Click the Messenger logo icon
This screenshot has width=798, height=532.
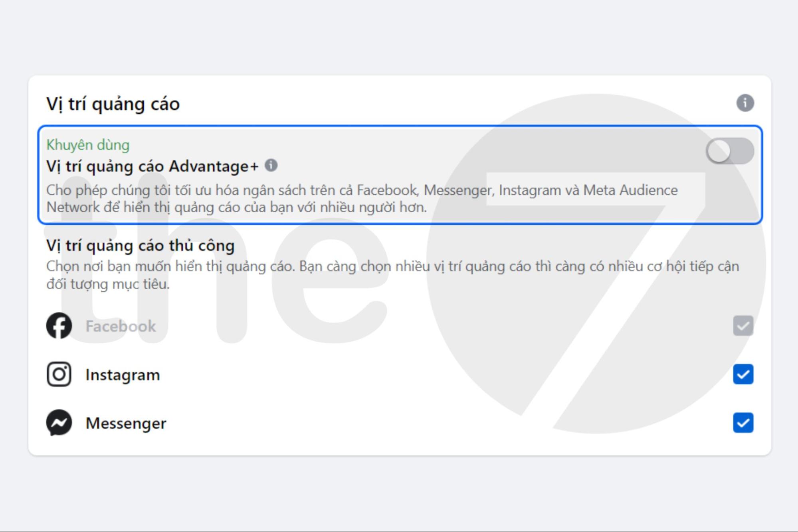(59, 423)
